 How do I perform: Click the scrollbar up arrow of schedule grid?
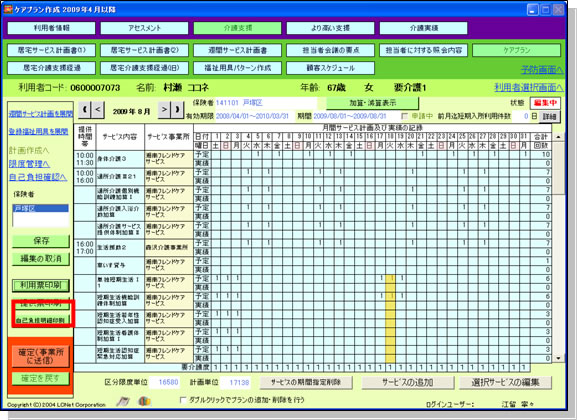click(x=559, y=137)
